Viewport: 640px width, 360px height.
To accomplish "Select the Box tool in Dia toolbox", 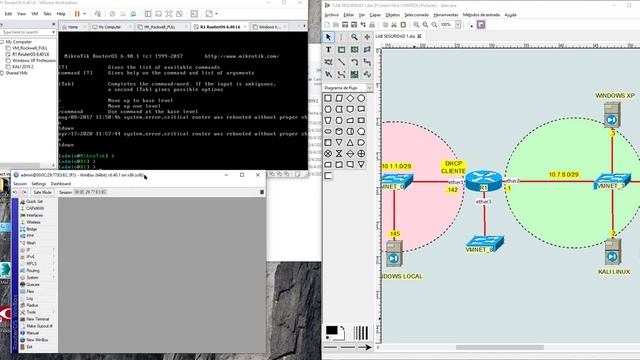I will coord(341,50).
